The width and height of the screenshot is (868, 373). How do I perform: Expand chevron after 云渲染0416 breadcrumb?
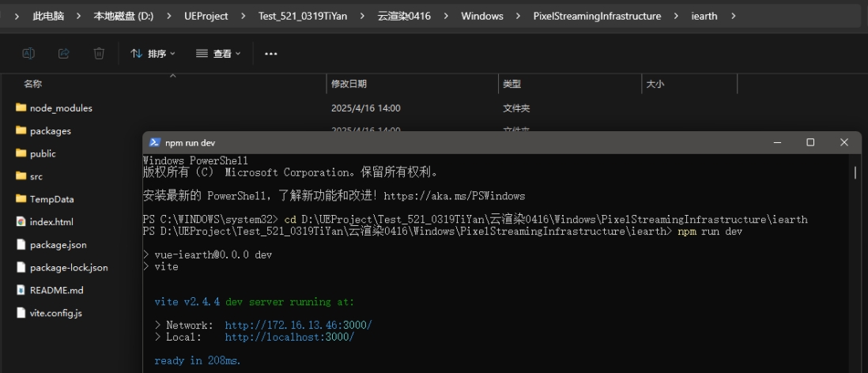click(446, 16)
